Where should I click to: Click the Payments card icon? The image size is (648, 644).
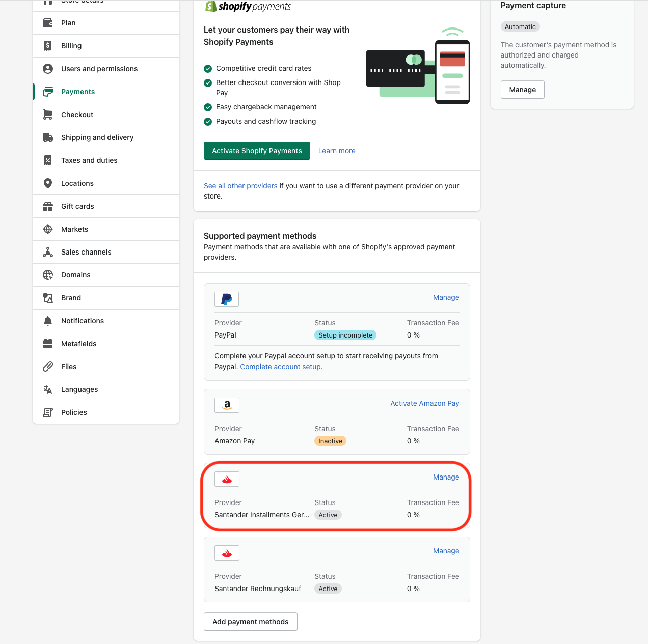click(48, 92)
